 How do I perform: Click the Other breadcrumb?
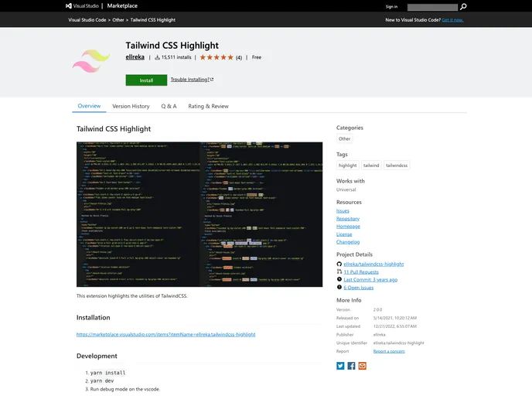tap(118, 20)
